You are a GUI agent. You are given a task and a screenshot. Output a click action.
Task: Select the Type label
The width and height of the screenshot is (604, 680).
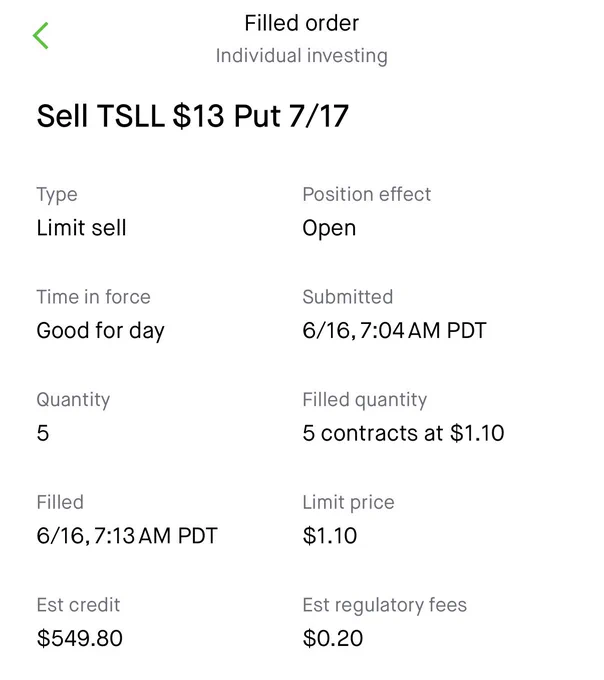57,195
